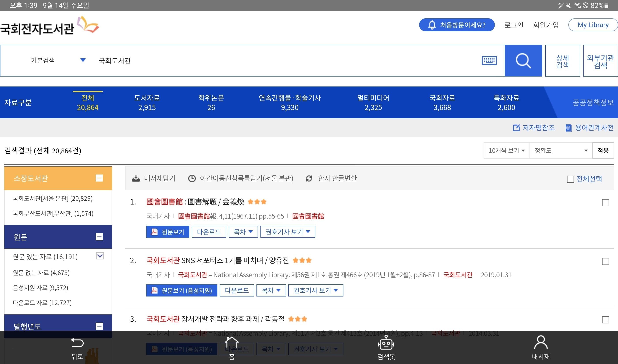The image size is (618, 364).
Task: Open the 로그인 link
Action: (513, 25)
